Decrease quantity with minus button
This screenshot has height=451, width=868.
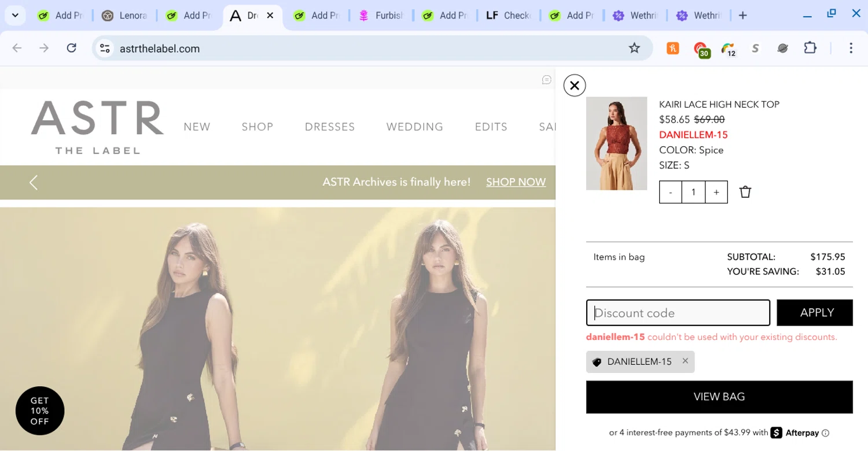pyautogui.click(x=671, y=193)
